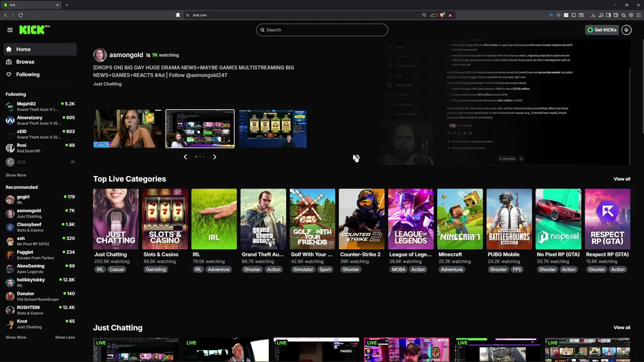Open PUBG Mobile category card
Image resolution: width=644 pixels, height=362 pixels.
pyautogui.click(x=509, y=219)
